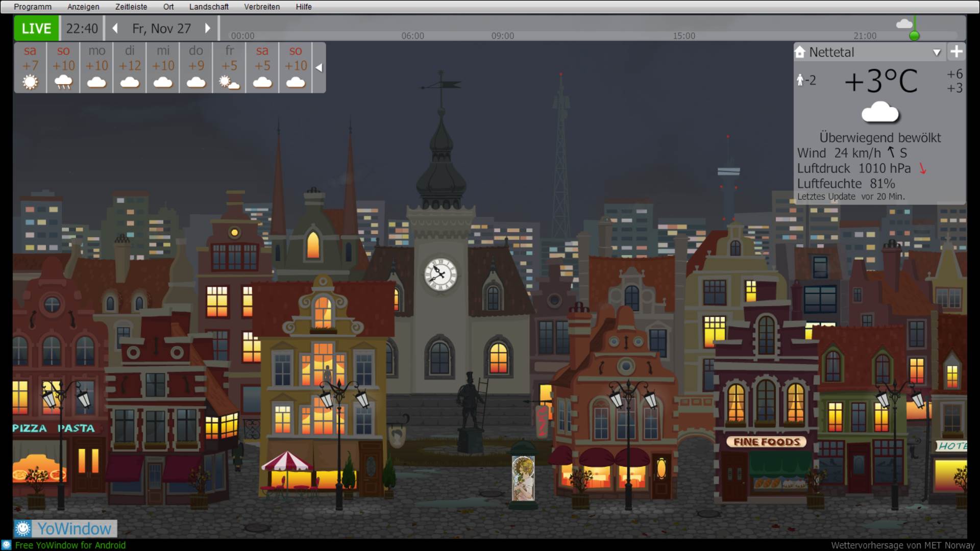Image resolution: width=980 pixels, height=551 pixels.
Task: Open the Landschaft menu
Action: [209, 7]
